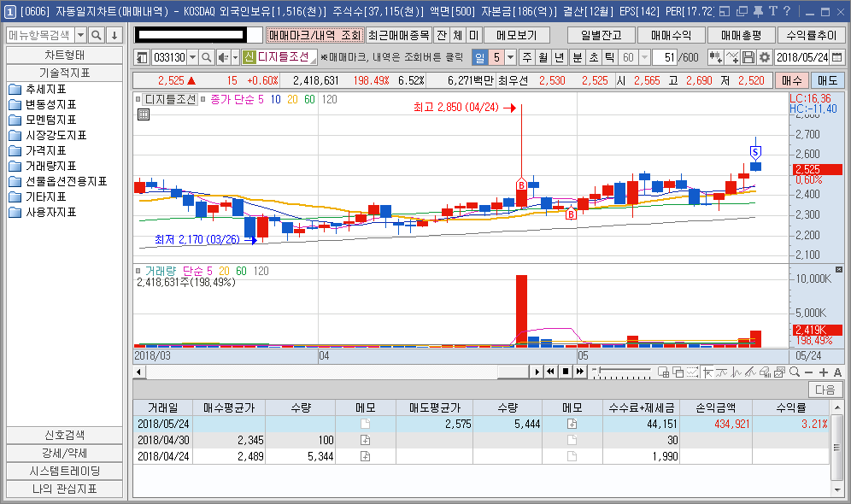Open the 매매총평 tab
Image resolution: width=851 pixels, height=504 pixels.
742,35
